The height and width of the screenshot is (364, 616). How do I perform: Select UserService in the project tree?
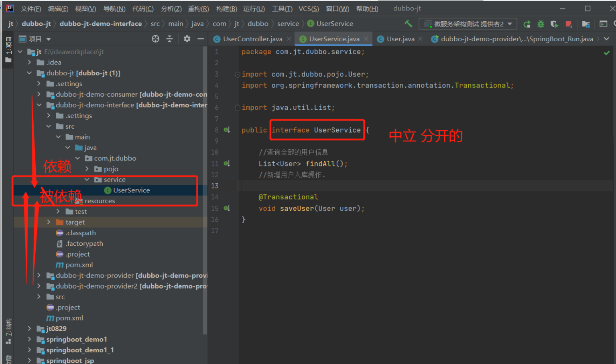[127, 190]
